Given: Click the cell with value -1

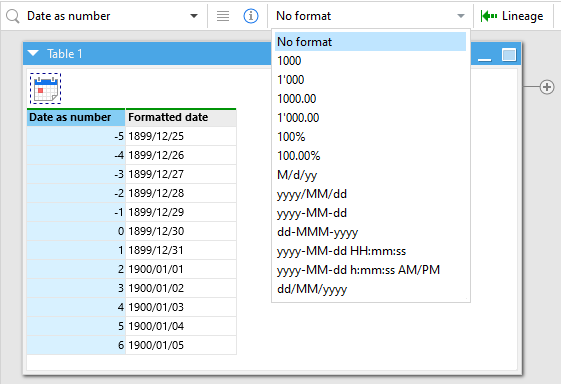Looking at the screenshot, I should (x=76, y=212).
